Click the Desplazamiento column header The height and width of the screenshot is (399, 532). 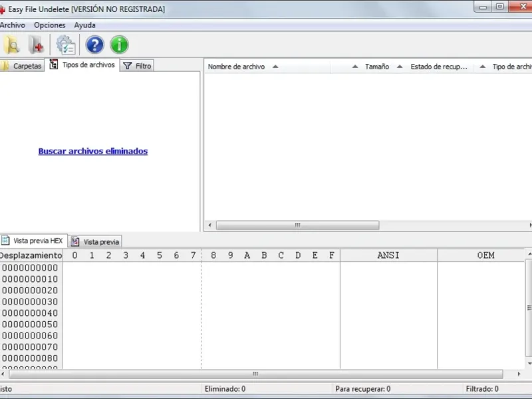31,255
